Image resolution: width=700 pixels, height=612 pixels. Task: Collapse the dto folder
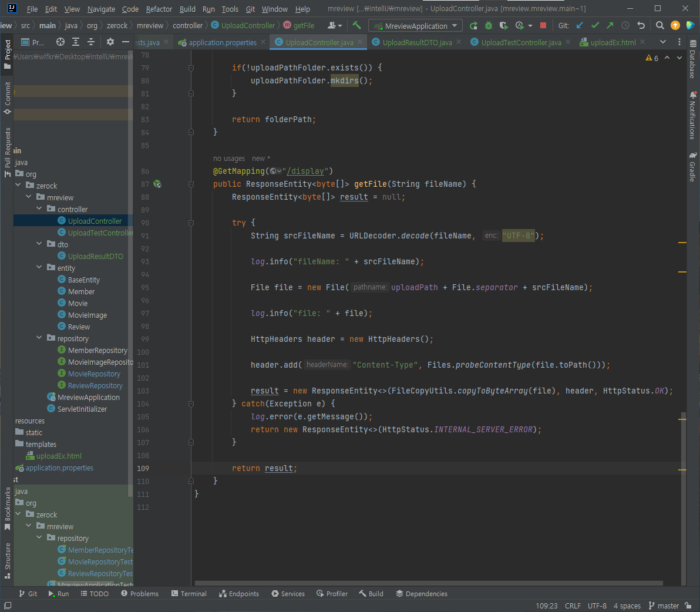(39, 244)
